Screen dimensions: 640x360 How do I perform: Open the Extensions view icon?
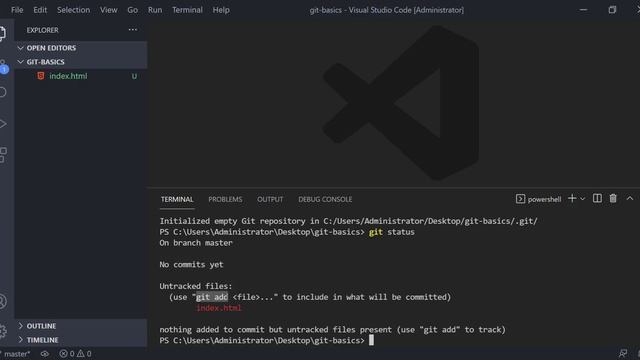point(3,155)
